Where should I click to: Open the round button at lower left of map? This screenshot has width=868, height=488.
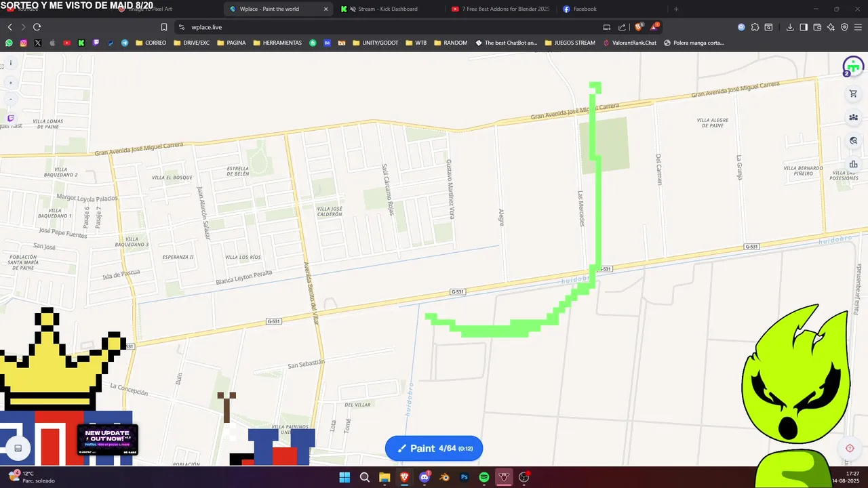click(18, 448)
